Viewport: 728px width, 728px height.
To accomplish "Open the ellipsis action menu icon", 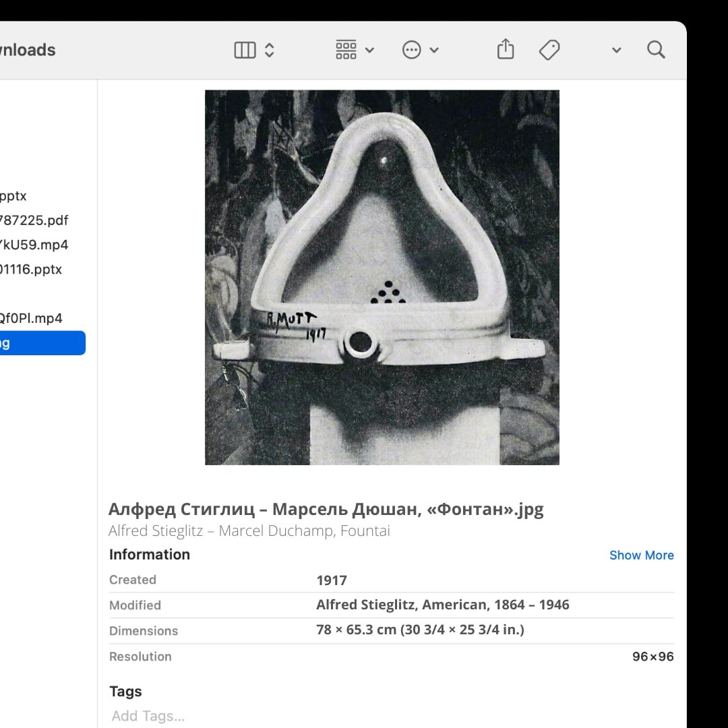I will pos(411,50).
